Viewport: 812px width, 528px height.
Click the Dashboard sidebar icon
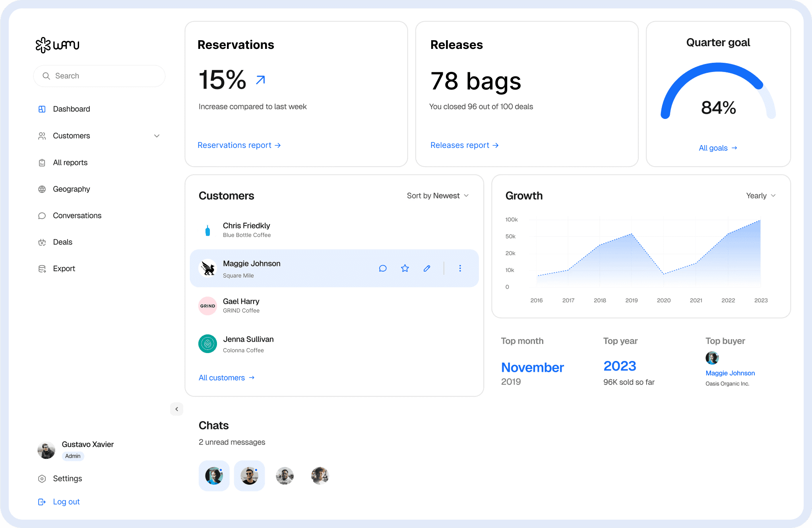(x=42, y=109)
